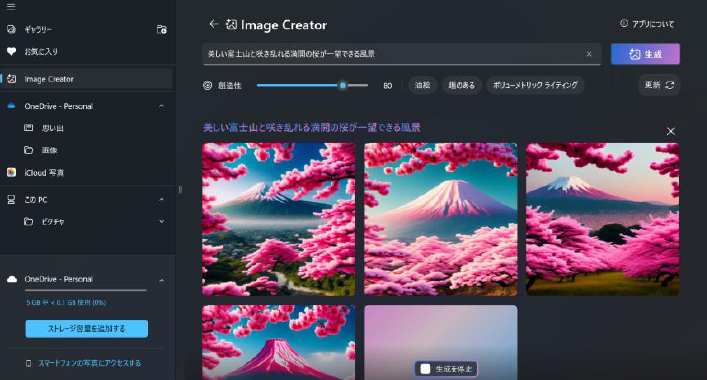Viewport: 707px width, 380px height.
Task: Open second generated image with pink Fuji
Action: [x=441, y=220]
